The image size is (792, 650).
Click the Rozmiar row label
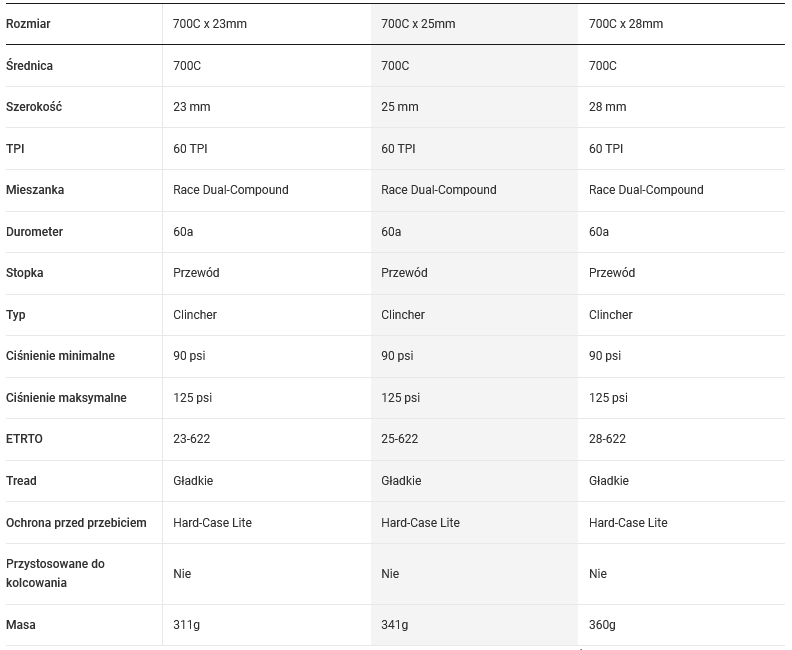(x=28, y=24)
